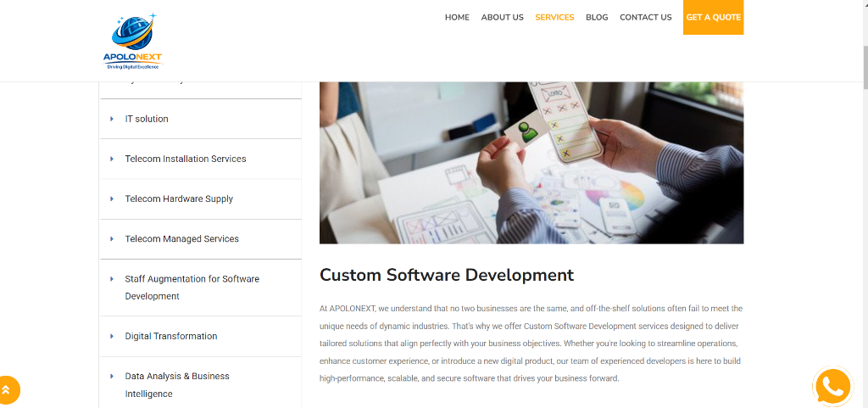
Task: Select the Digital Transformation link
Action: [x=171, y=336]
